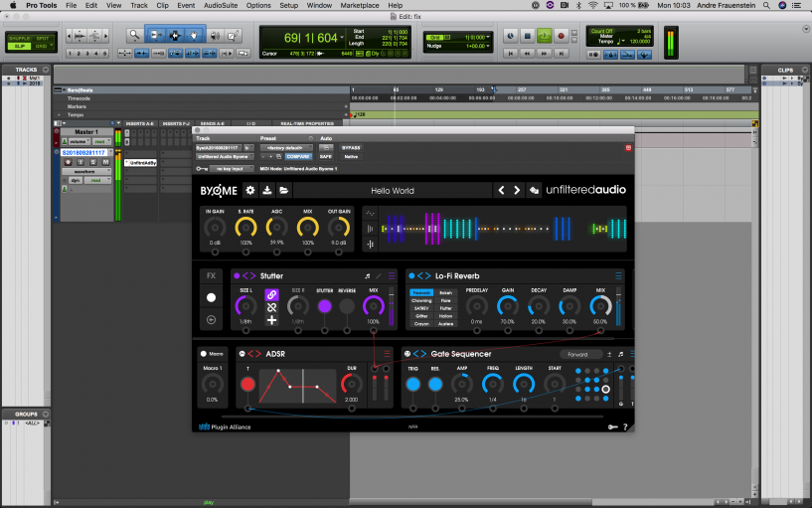Image resolution: width=812 pixels, height=508 pixels.
Task: Open the no key input dropdown
Action: 230,170
